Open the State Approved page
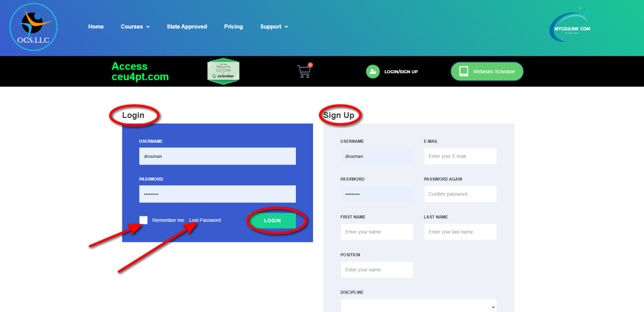Image resolution: width=644 pixels, height=312 pixels. pyautogui.click(x=187, y=27)
